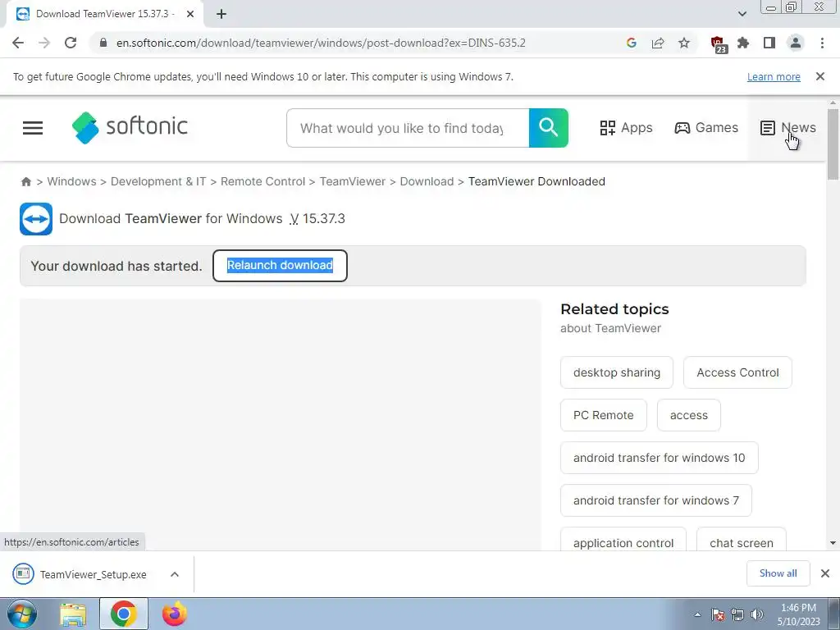The height and width of the screenshot is (630, 840).
Task: Click the Google icon in address bar
Action: point(632,43)
